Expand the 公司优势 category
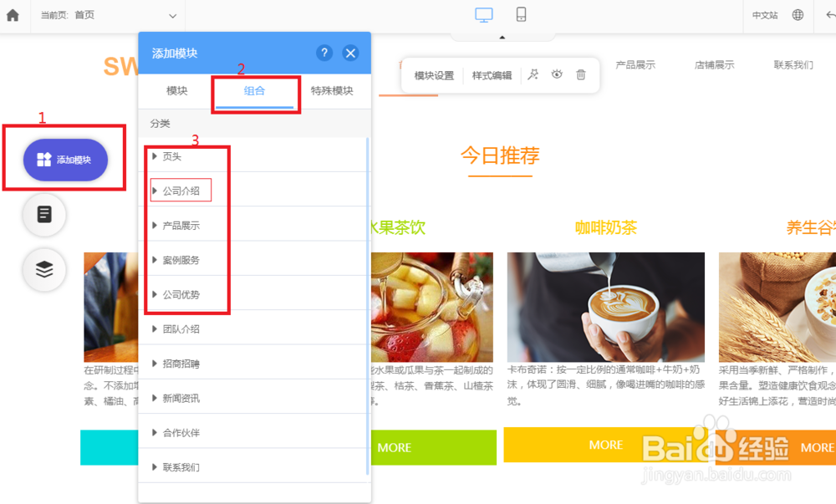Image resolution: width=836 pixels, height=504 pixels. tap(252, 294)
